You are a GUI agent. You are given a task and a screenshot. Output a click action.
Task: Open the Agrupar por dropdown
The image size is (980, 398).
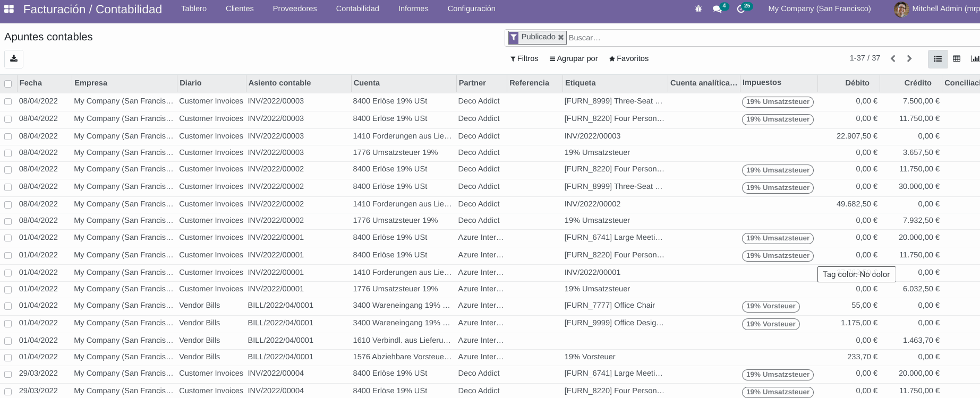pos(574,58)
